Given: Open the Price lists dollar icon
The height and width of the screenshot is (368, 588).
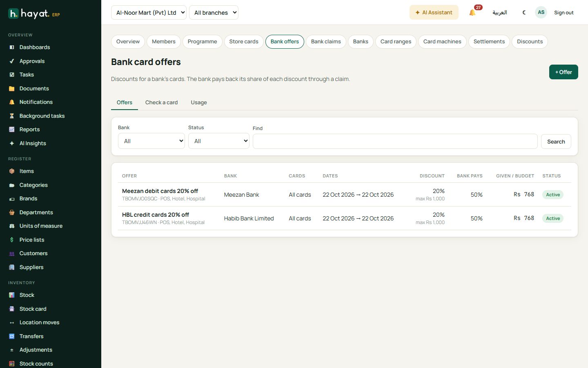Looking at the screenshot, I should tap(12, 240).
